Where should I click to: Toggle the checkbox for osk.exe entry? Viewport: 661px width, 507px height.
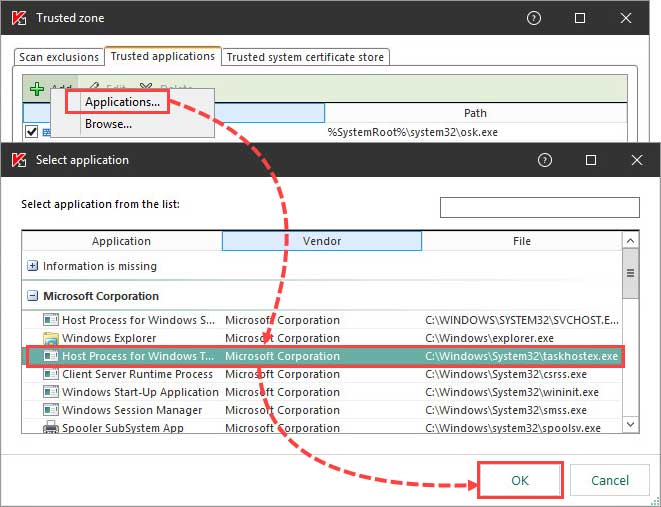(x=32, y=131)
